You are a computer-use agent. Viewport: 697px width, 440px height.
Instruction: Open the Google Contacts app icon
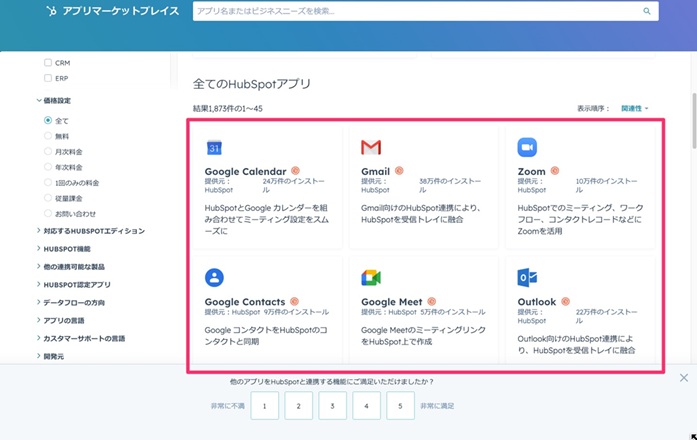coord(214,277)
